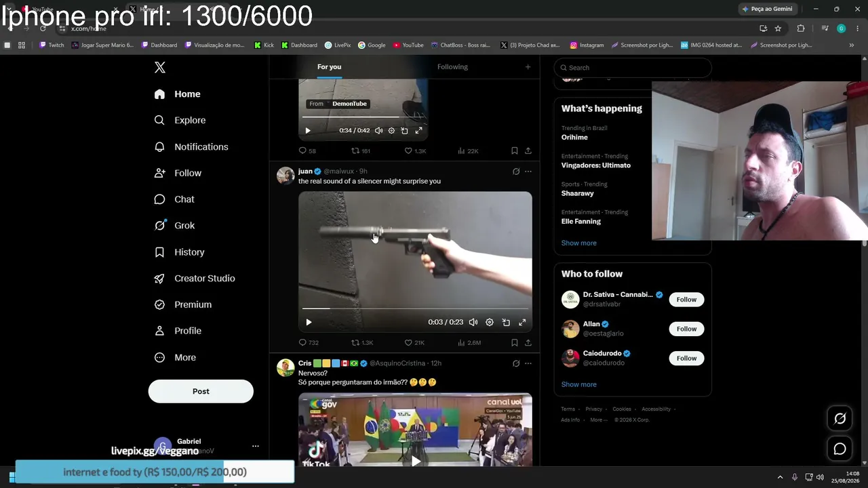868x488 pixels.
Task: Click the Premium badge icon
Action: (x=159, y=305)
